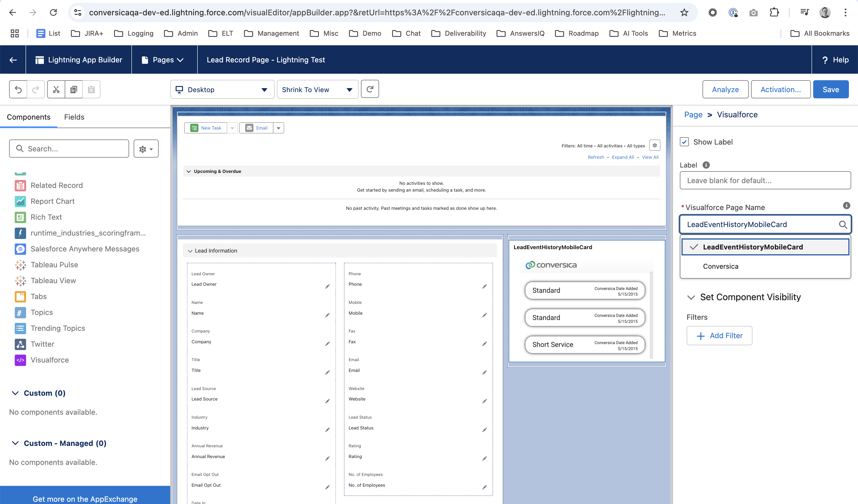
Task: Collapse the Lead Information section
Action: (x=190, y=251)
